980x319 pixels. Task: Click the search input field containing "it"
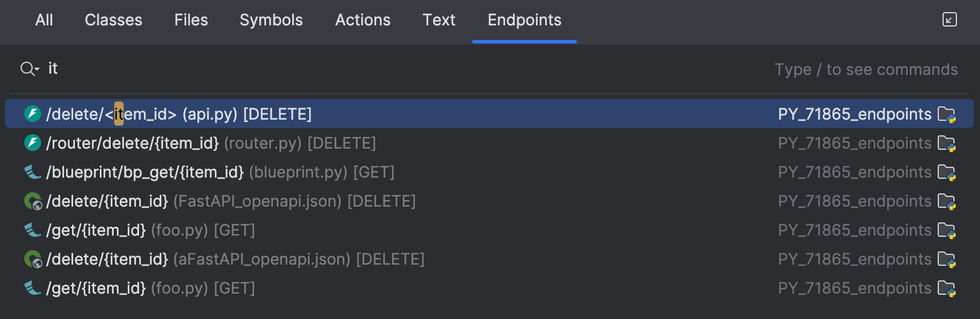(363, 69)
